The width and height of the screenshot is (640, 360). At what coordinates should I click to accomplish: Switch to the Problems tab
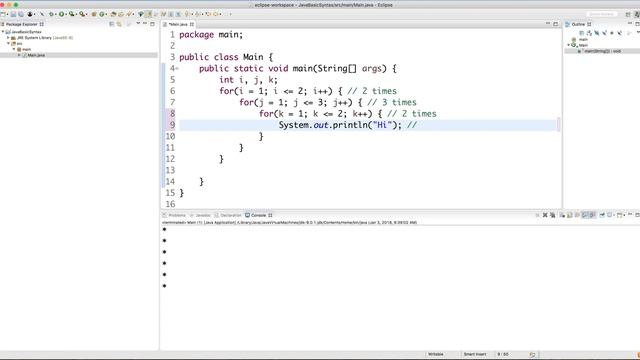(x=174, y=215)
